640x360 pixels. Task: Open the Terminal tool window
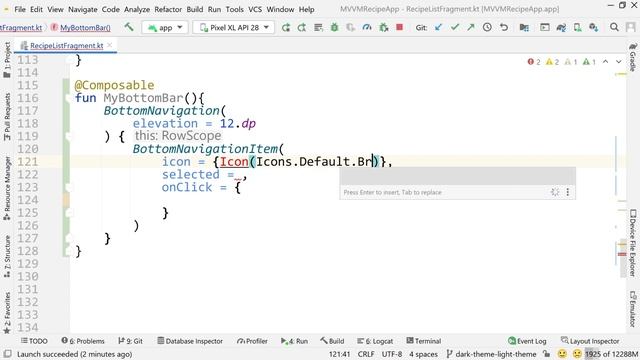coord(424,341)
